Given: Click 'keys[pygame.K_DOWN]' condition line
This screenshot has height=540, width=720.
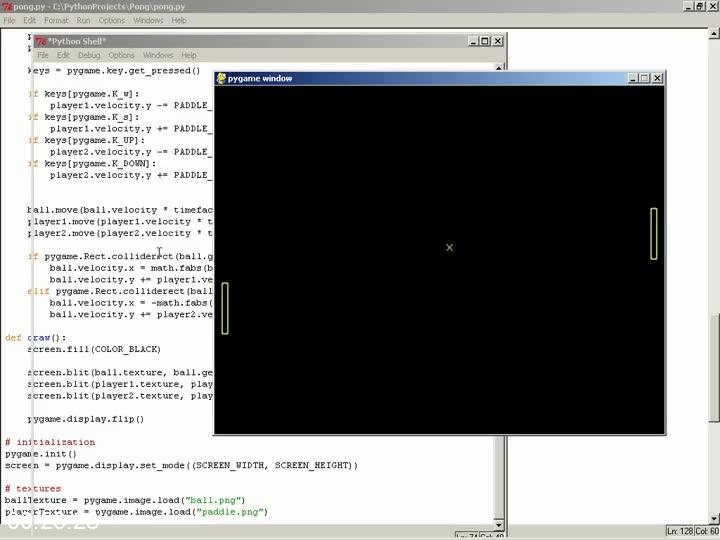Looking at the screenshot, I should (x=92, y=163).
